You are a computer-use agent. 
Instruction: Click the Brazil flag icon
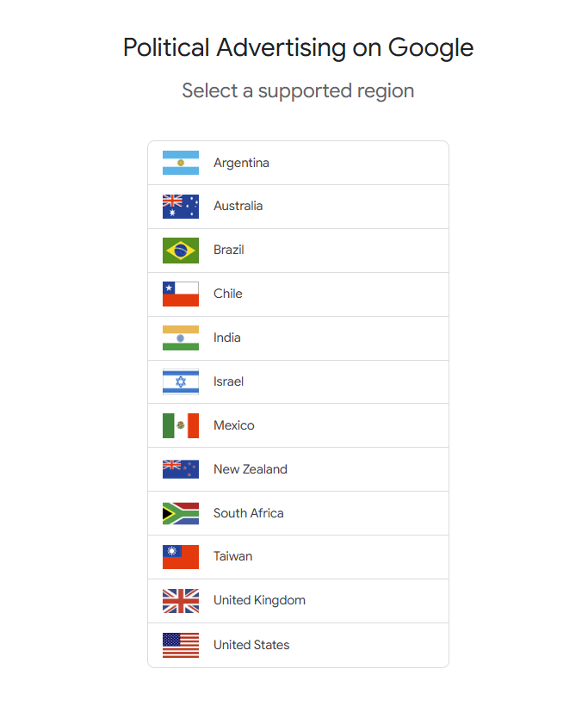pyautogui.click(x=181, y=251)
